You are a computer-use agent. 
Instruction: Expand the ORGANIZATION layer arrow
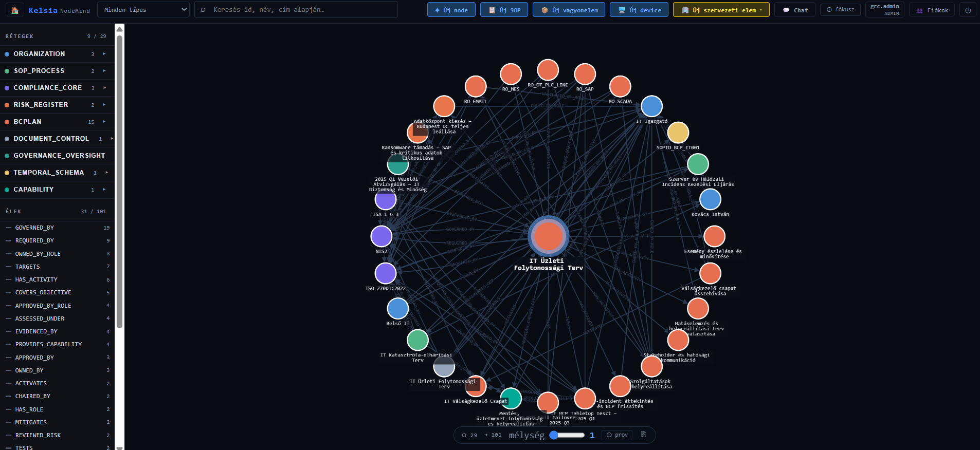pyautogui.click(x=104, y=54)
